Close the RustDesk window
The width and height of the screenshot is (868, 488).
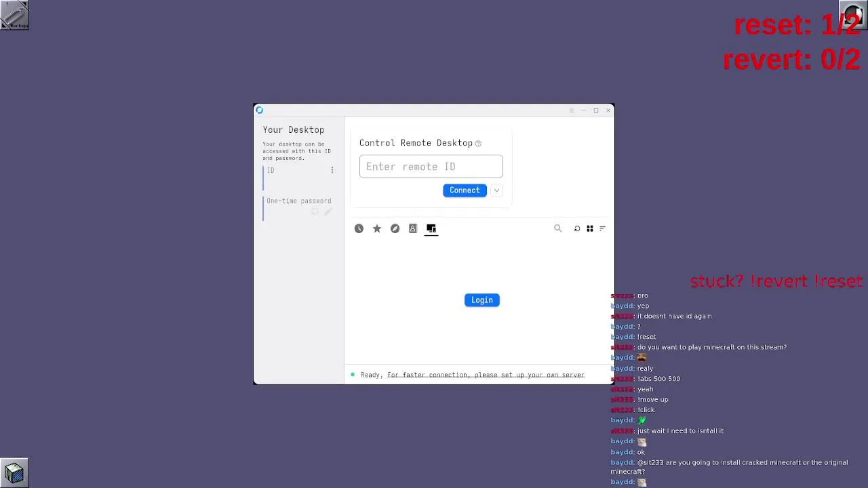point(608,110)
